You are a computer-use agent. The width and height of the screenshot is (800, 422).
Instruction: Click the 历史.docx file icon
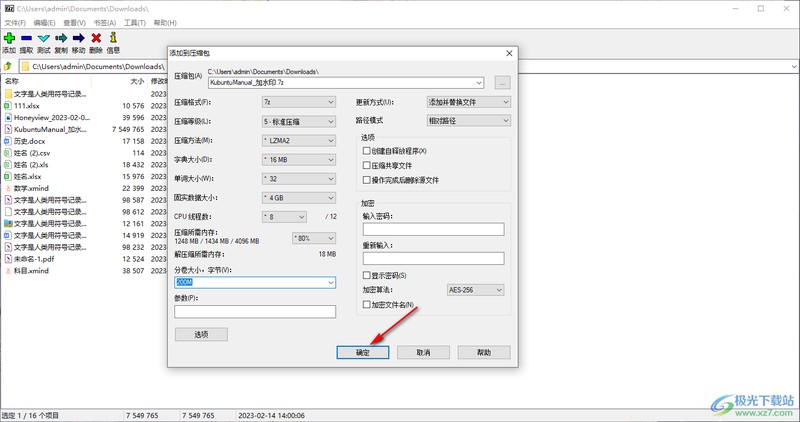click(8, 141)
